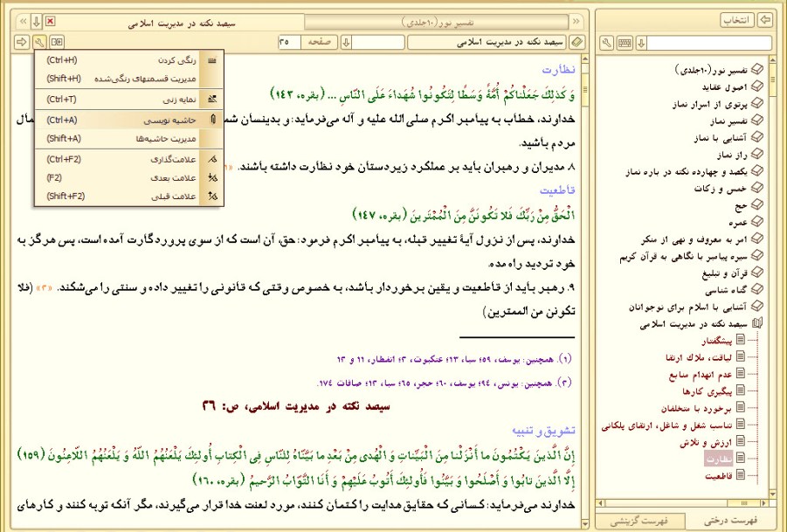Open the tab list dropdown arrow on the tab bar

click(x=37, y=22)
